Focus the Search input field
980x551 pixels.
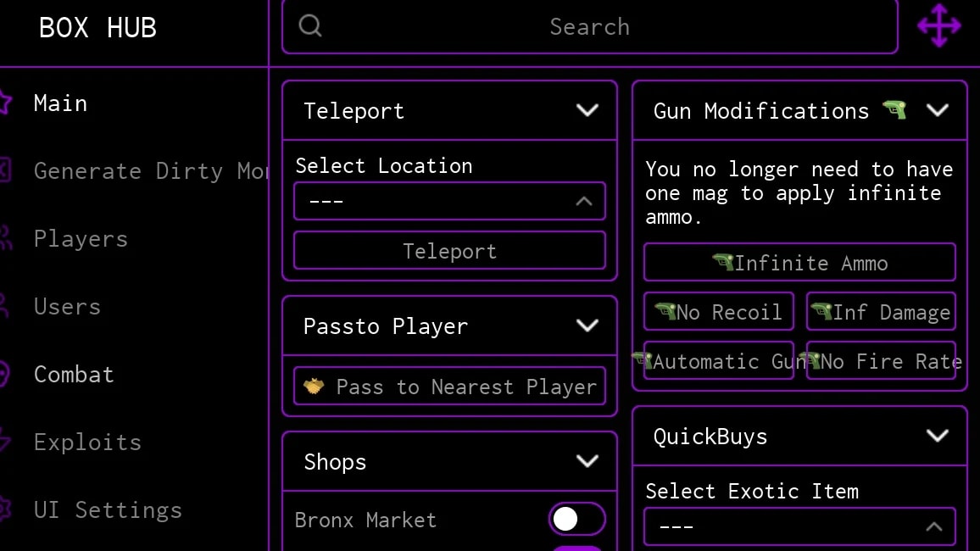pos(590,26)
